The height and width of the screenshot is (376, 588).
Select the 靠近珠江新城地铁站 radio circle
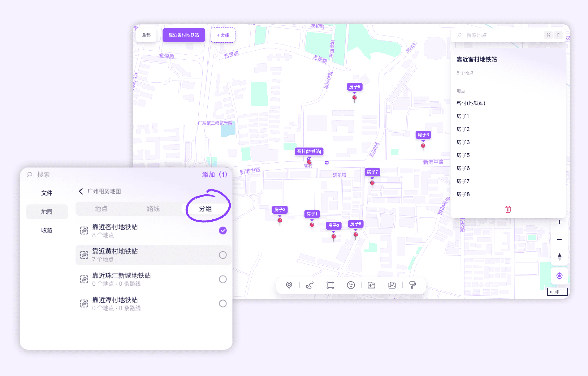click(223, 279)
